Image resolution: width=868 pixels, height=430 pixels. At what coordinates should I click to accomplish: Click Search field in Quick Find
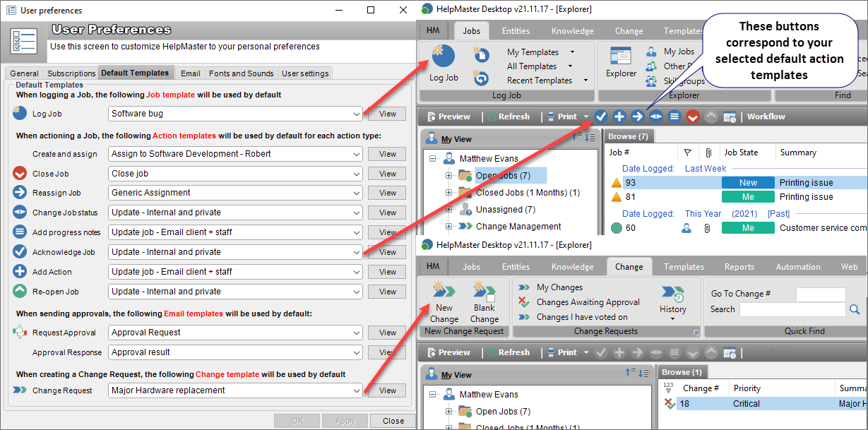pyautogui.click(x=792, y=309)
